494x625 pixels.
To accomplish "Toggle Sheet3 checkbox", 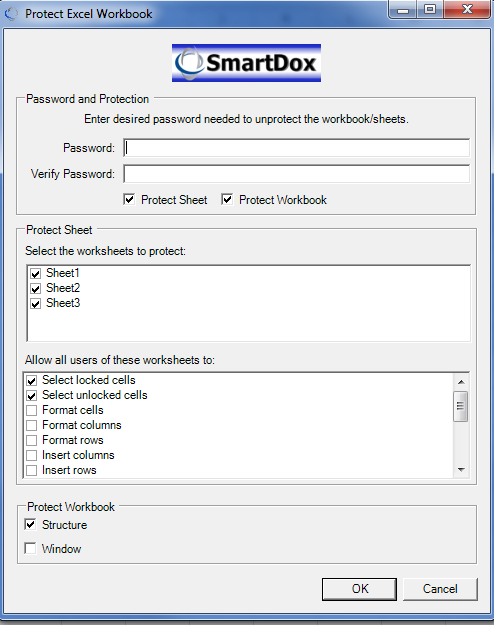I will pos(35,303).
